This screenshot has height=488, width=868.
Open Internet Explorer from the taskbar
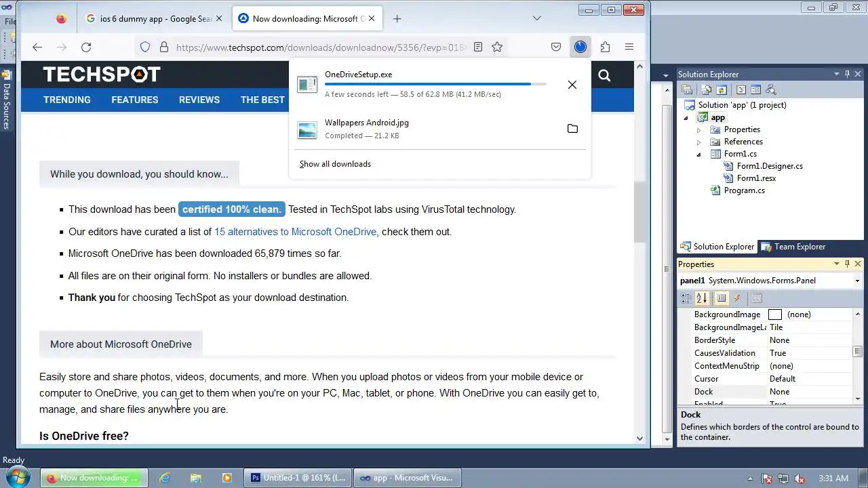pyautogui.click(x=165, y=478)
